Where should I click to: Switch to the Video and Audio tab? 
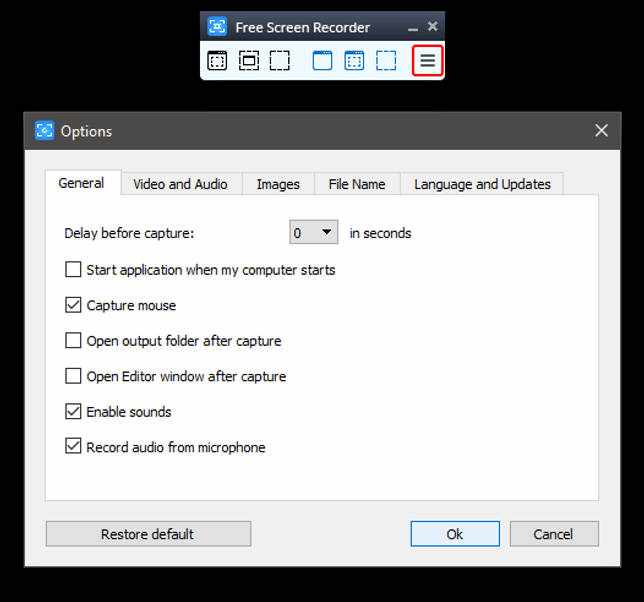(180, 184)
